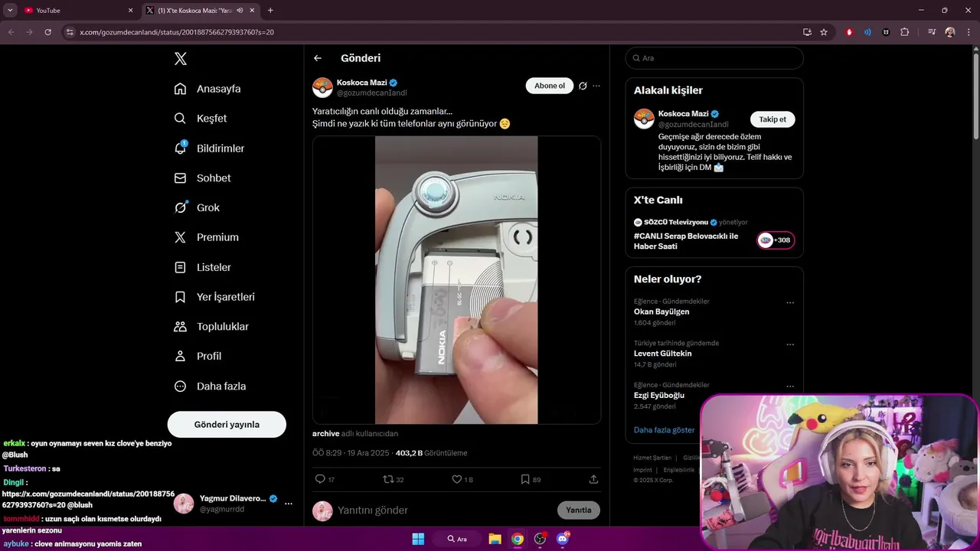The height and width of the screenshot is (551, 980).
Task: Click the Gönderi yayınla button
Action: click(227, 424)
